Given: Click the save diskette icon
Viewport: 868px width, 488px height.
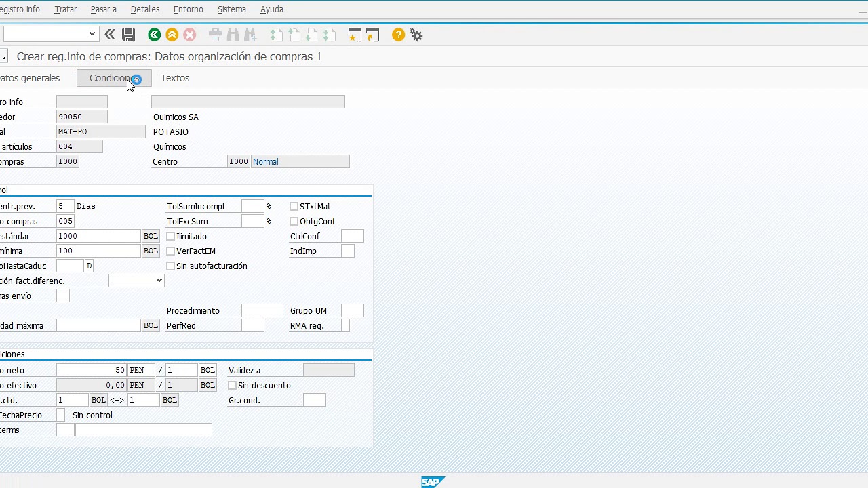Looking at the screenshot, I should pyautogui.click(x=128, y=35).
